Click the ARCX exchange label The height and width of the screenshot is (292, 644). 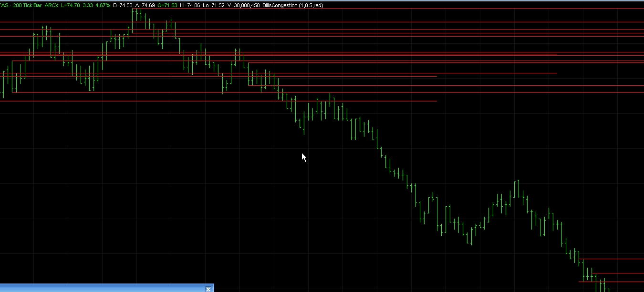(52, 5)
